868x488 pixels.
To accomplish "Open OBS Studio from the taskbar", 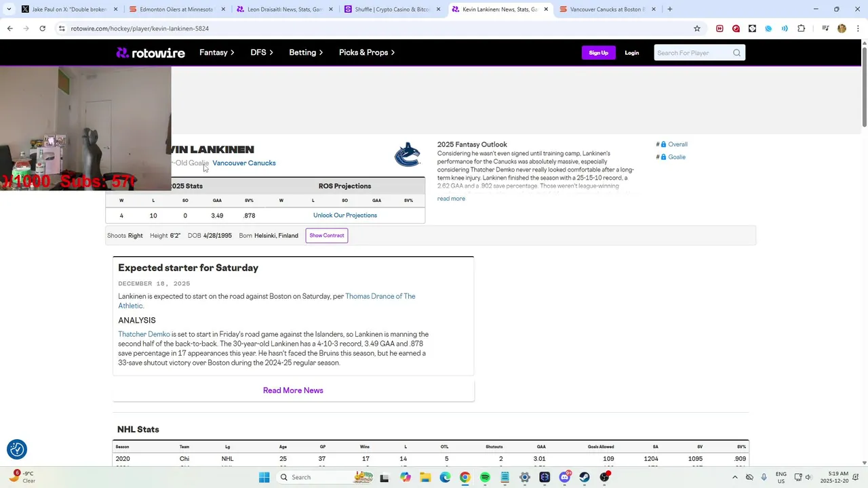I will 604,477.
